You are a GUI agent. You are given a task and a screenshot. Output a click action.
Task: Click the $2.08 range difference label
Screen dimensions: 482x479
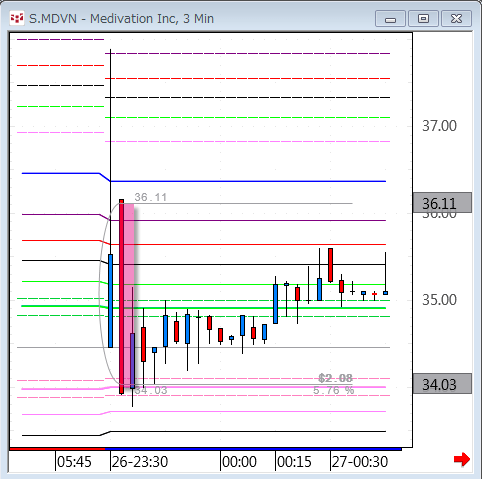(x=335, y=378)
